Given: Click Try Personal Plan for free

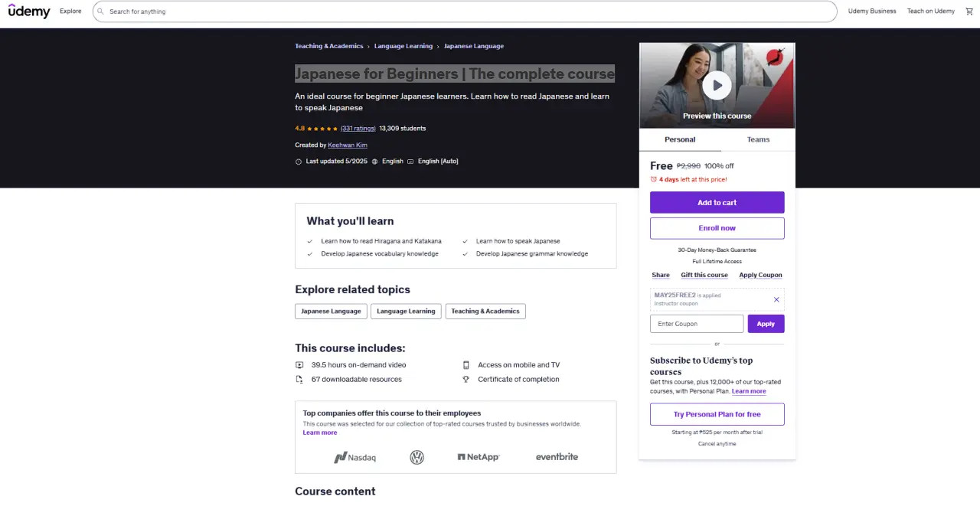Looking at the screenshot, I should click(717, 414).
